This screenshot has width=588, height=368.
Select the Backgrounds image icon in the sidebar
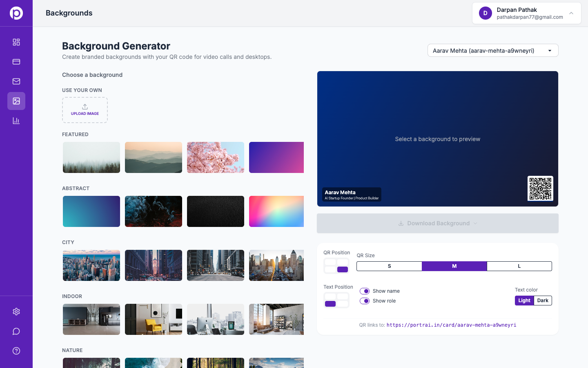pos(16,101)
